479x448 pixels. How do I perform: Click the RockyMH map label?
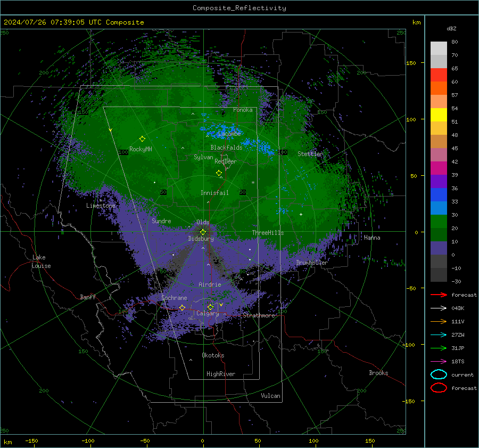(x=141, y=149)
